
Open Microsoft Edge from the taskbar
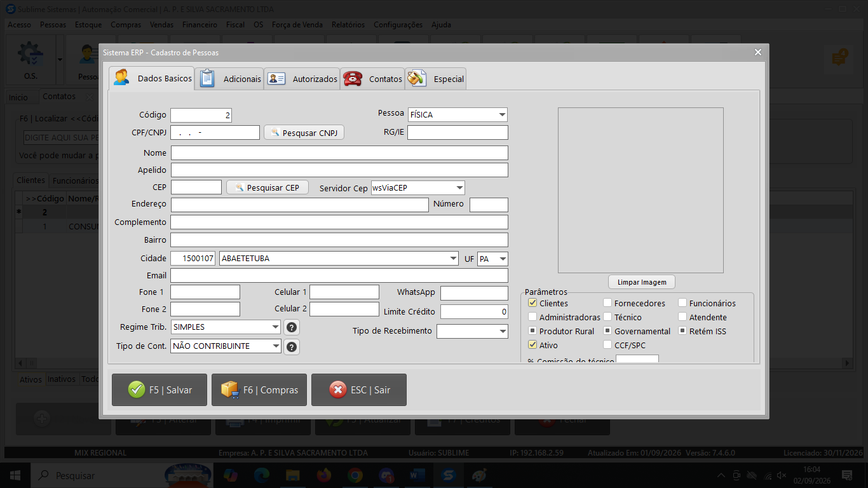coord(261,475)
